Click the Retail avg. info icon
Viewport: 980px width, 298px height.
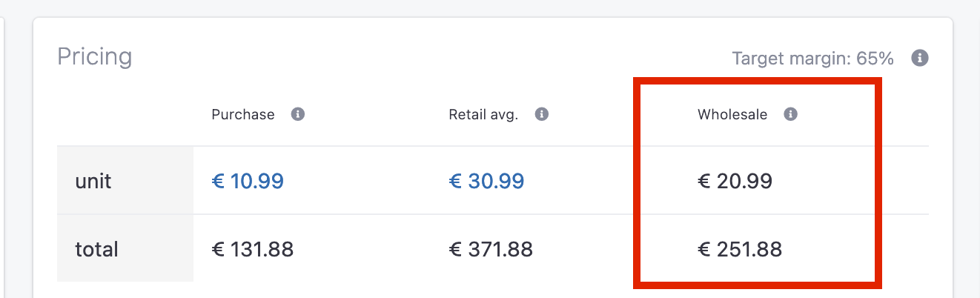(x=542, y=115)
